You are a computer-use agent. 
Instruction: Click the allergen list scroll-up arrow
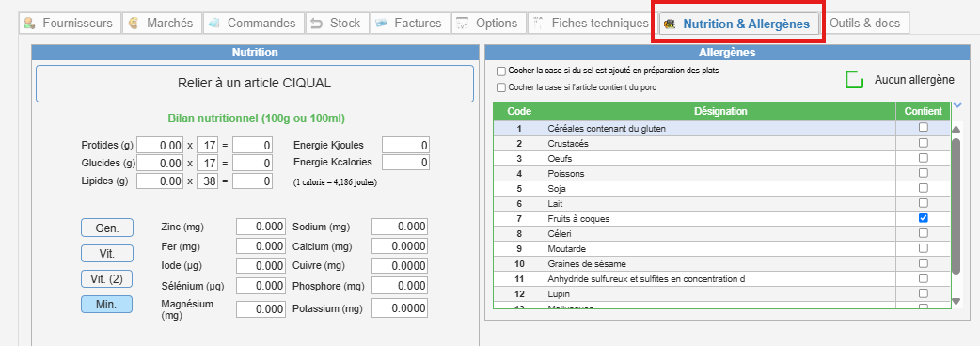tap(956, 130)
